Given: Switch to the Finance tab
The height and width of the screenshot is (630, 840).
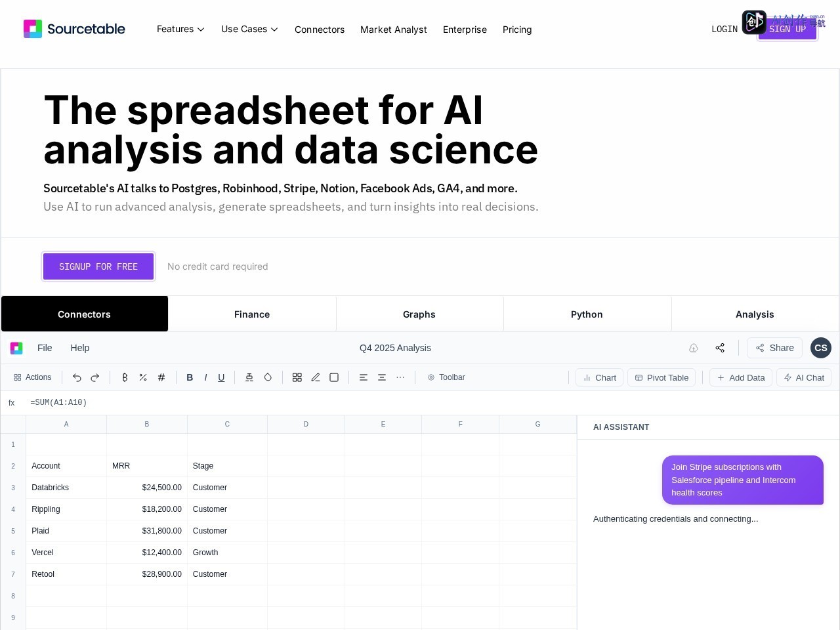Looking at the screenshot, I should click(252, 314).
